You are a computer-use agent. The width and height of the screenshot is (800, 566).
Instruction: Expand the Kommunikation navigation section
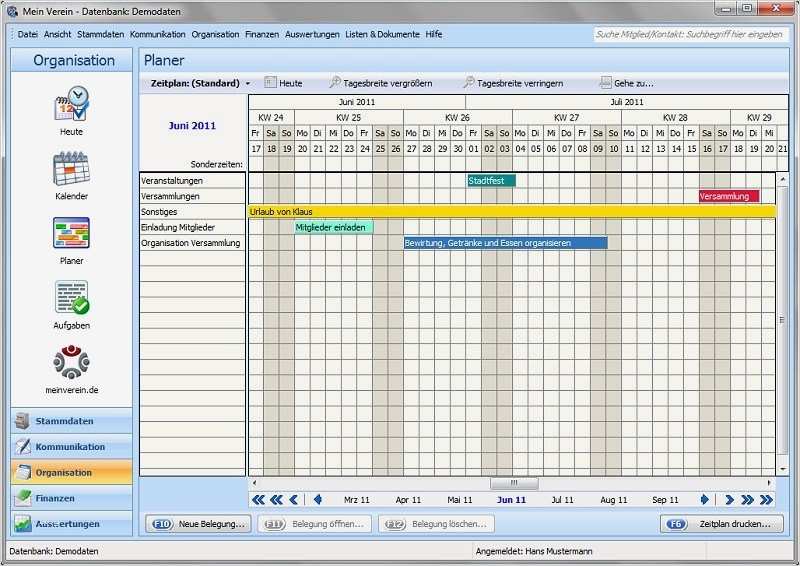[x=71, y=447]
